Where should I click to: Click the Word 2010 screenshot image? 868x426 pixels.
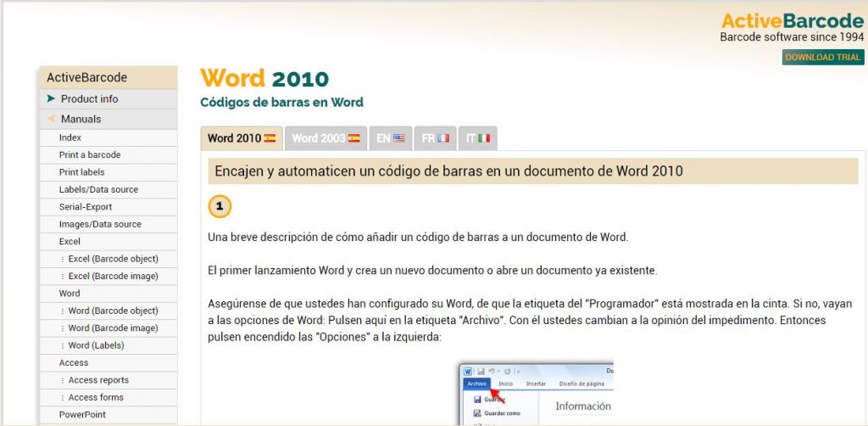(x=536, y=394)
